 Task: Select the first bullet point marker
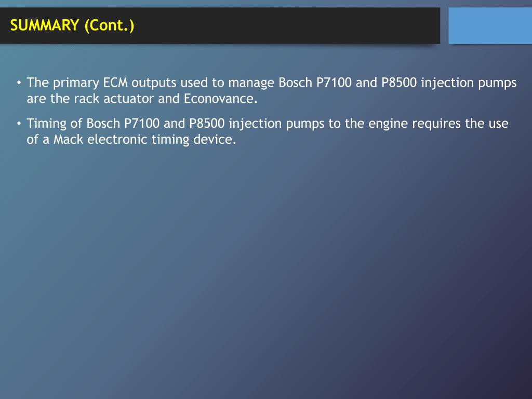click(x=19, y=83)
